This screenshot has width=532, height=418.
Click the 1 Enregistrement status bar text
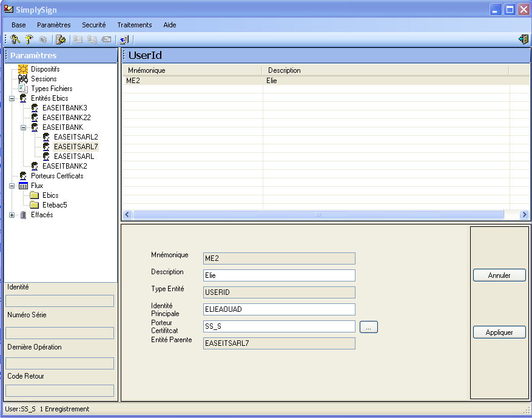[64, 409]
